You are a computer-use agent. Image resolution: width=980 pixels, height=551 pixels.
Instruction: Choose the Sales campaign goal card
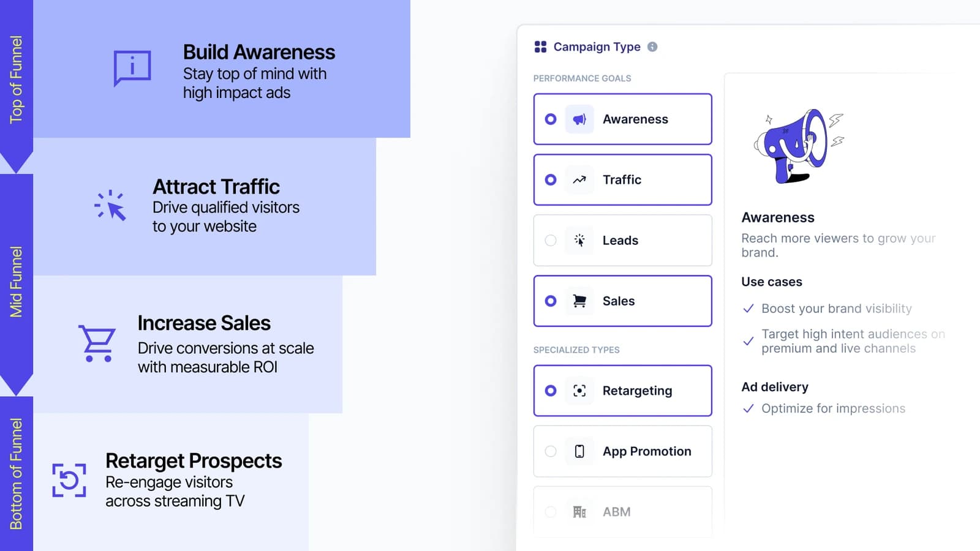623,301
